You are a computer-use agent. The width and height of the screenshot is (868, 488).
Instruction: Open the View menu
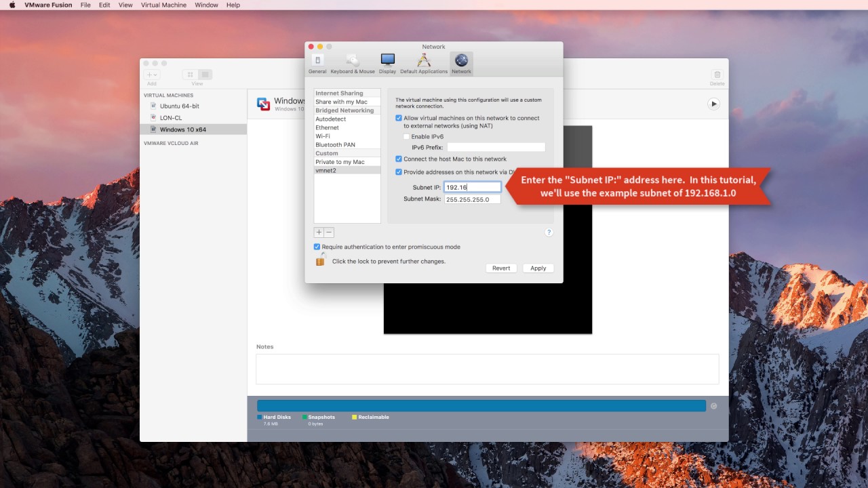[125, 5]
